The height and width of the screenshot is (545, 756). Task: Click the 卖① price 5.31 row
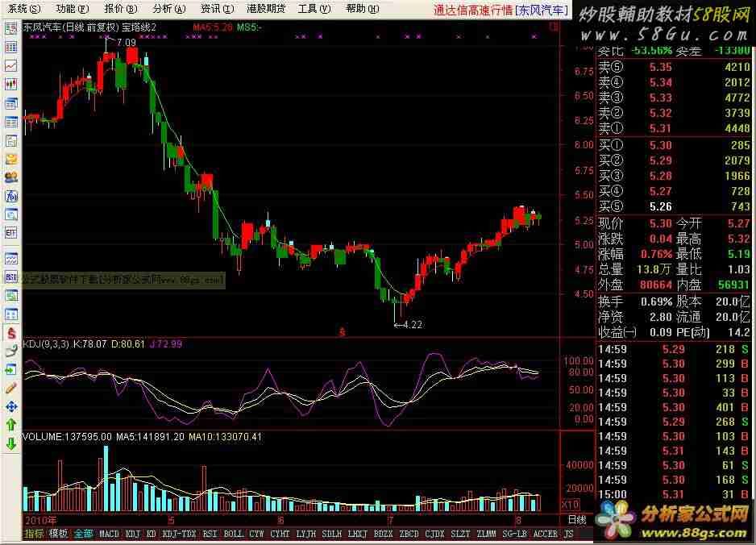(674, 128)
